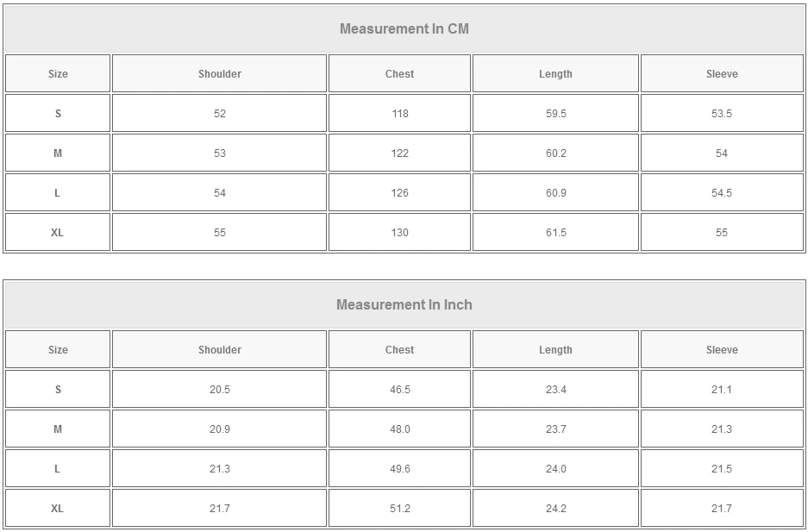Select the Chest header in Inch table
This screenshot has width=808, height=532.
[399, 350]
